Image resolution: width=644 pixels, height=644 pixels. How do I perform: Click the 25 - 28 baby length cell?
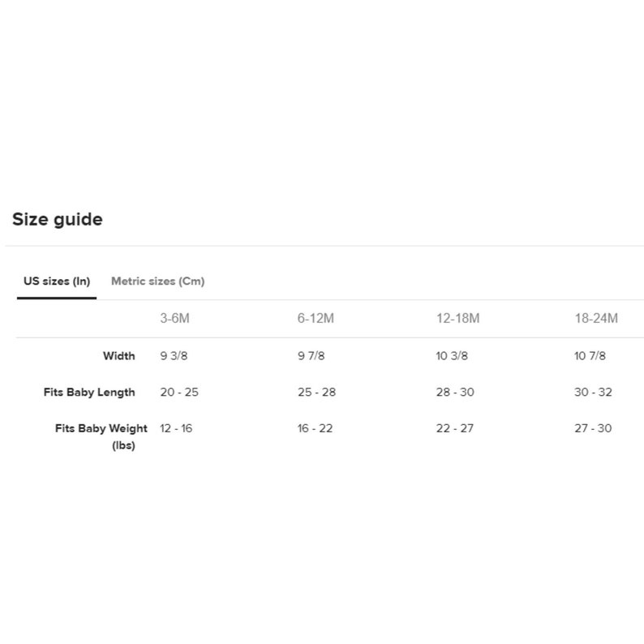click(x=316, y=393)
